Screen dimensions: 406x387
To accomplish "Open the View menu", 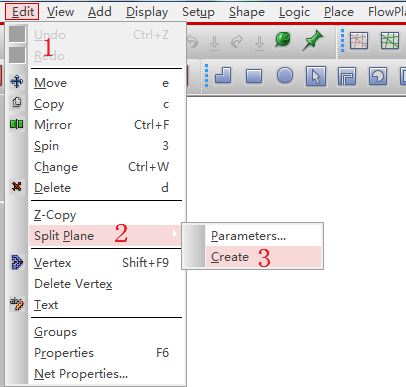I will [60, 12].
